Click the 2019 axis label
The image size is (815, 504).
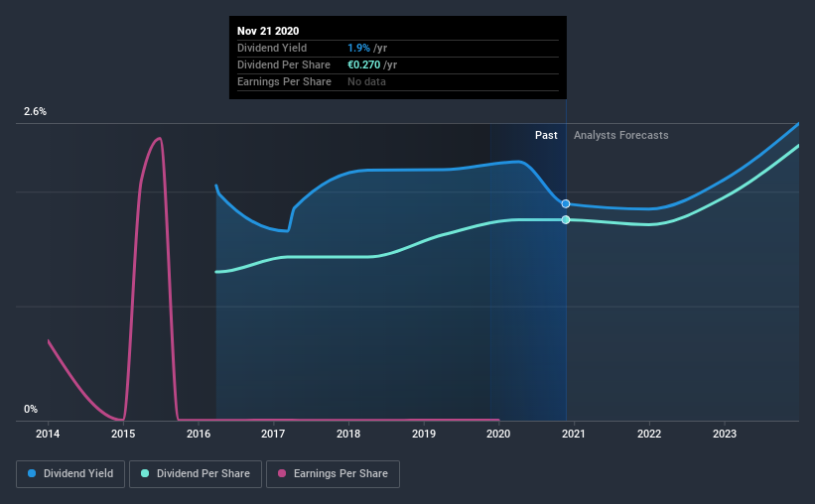pos(424,434)
